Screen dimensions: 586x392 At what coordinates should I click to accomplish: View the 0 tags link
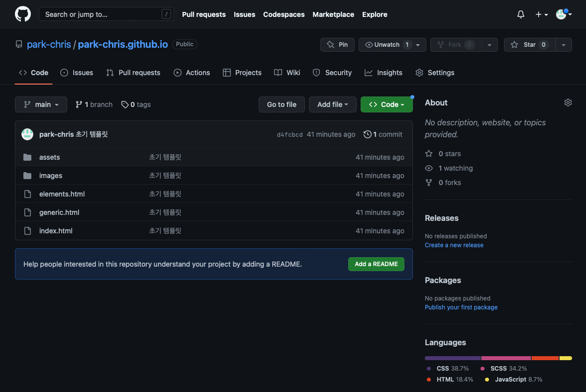(136, 104)
